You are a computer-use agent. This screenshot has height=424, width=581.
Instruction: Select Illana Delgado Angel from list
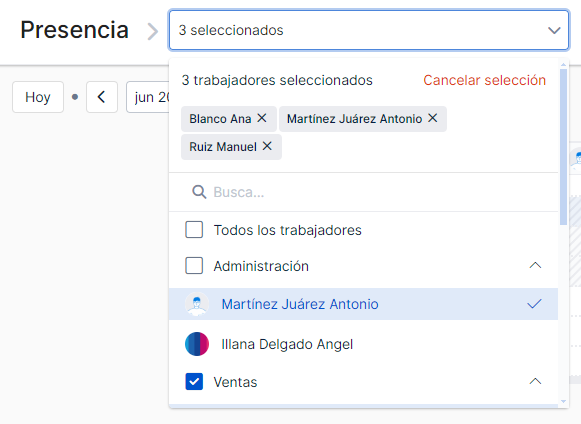(363, 344)
